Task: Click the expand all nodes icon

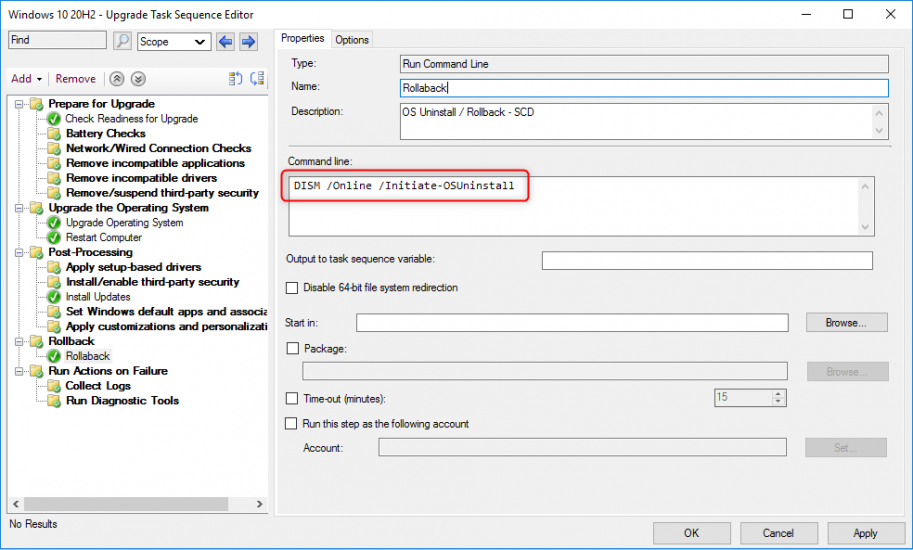Action: coord(235,79)
